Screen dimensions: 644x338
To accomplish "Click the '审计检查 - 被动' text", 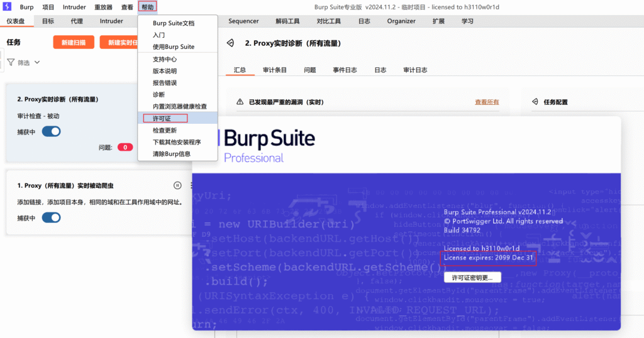I will pyautogui.click(x=38, y=116).
